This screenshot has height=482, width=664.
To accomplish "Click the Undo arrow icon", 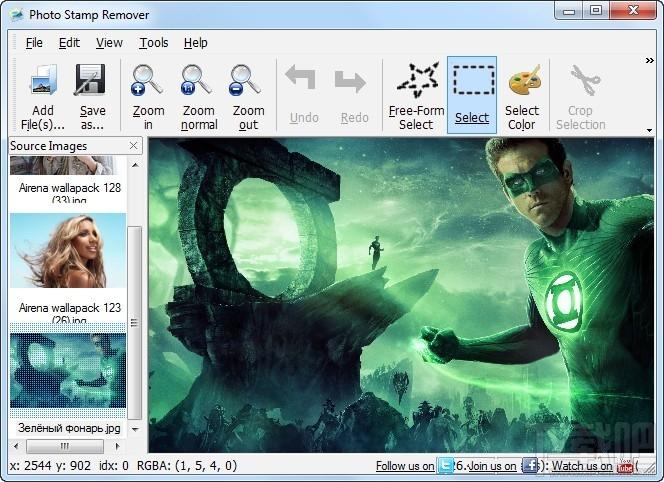I will point(302,78).
